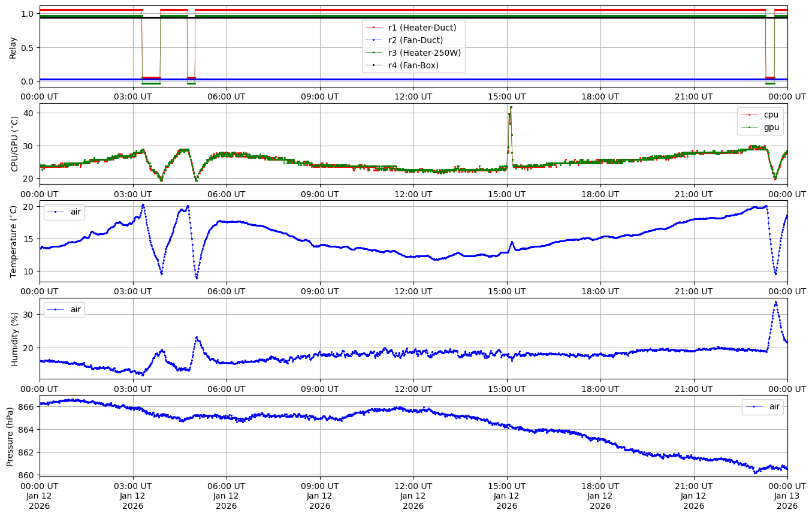
Task: Click the CPU/GPU (°C) y-axis label
Action: pos(13,144)
